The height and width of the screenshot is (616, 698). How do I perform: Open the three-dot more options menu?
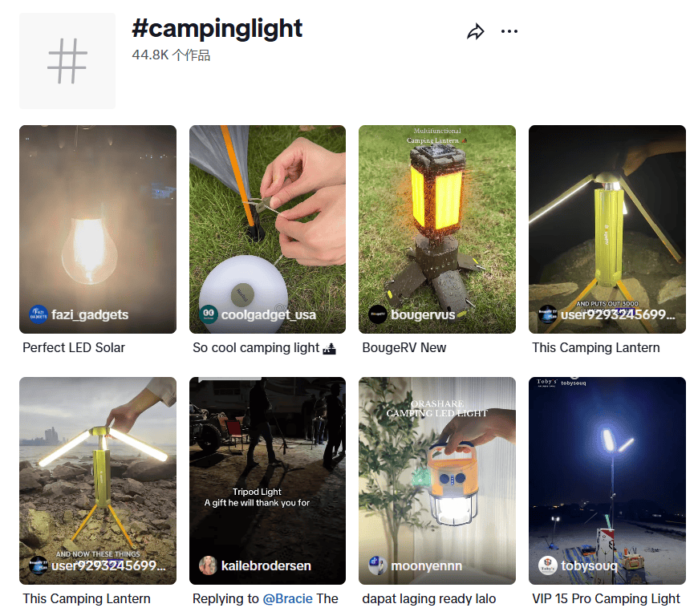pyautogui.click(x=509, y=32)
